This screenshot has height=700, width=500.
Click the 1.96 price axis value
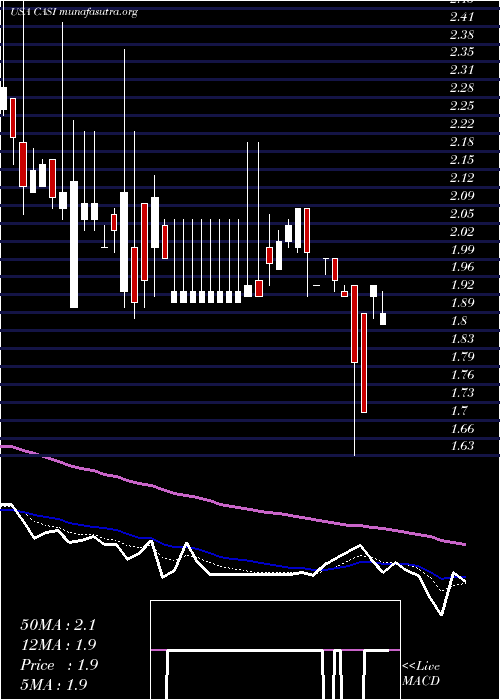[x=462, y=267]
